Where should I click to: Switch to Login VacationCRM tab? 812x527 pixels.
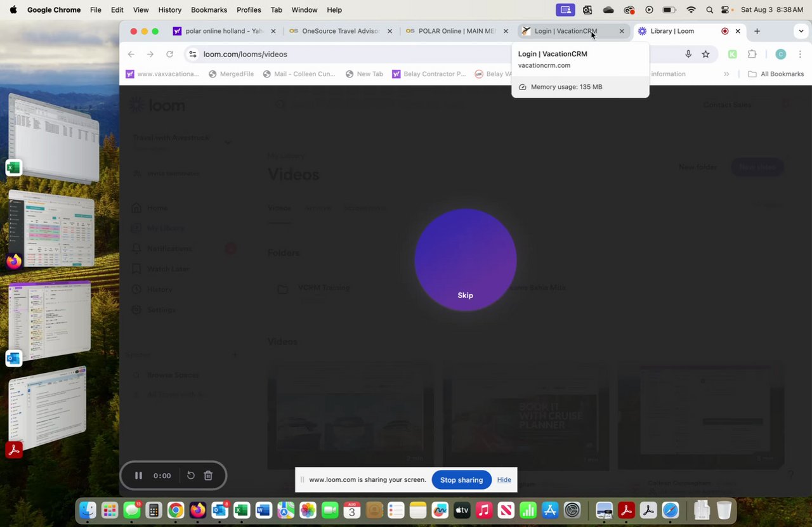[x=572, y=31]
